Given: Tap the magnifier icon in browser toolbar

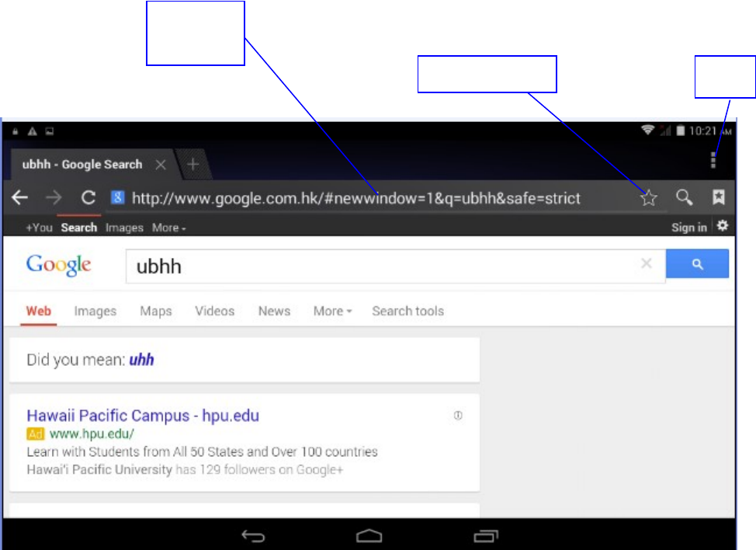Looking at the screenshot, I should (x=684, y=197).
